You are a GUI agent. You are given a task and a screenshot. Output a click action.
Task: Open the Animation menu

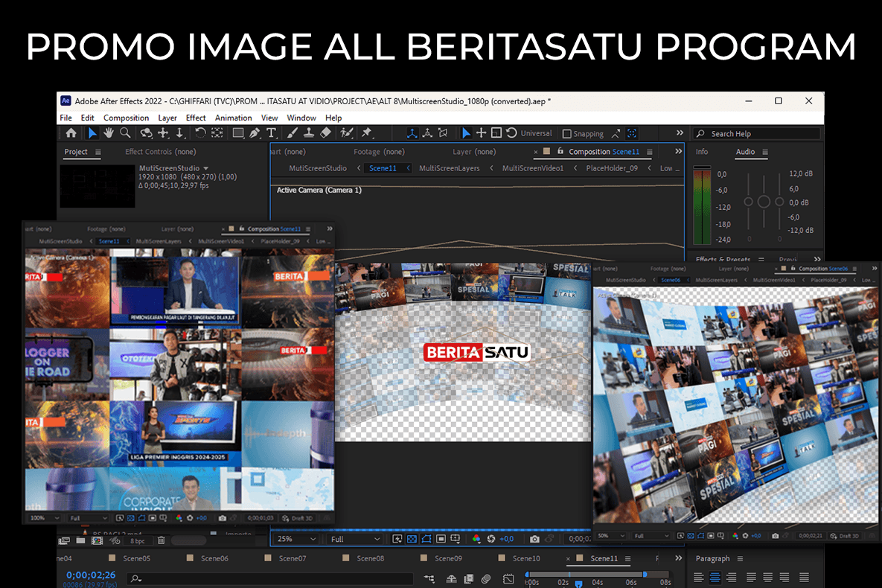(x=233, y=118)
